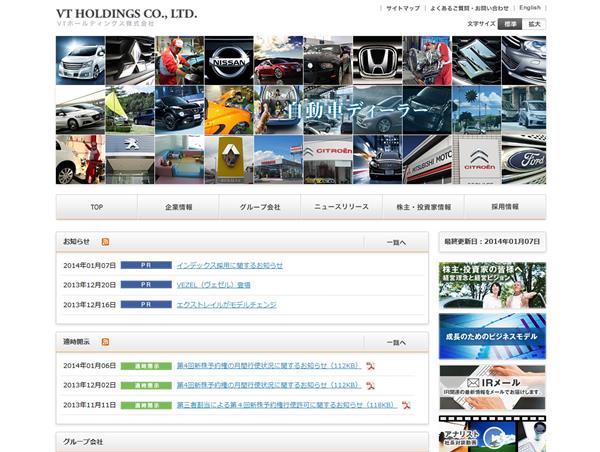Screen dimensions: 600x452
Task: Click the RSS icon beside お知らせ heading
Action: (x=105, y=242)
